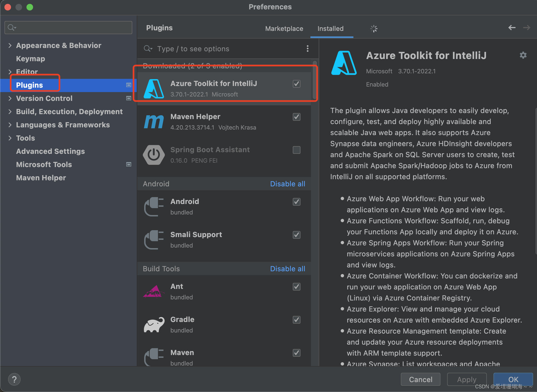Open help with question mark button
This screenshot has width=537, height=392.
(x=14, y=379)
